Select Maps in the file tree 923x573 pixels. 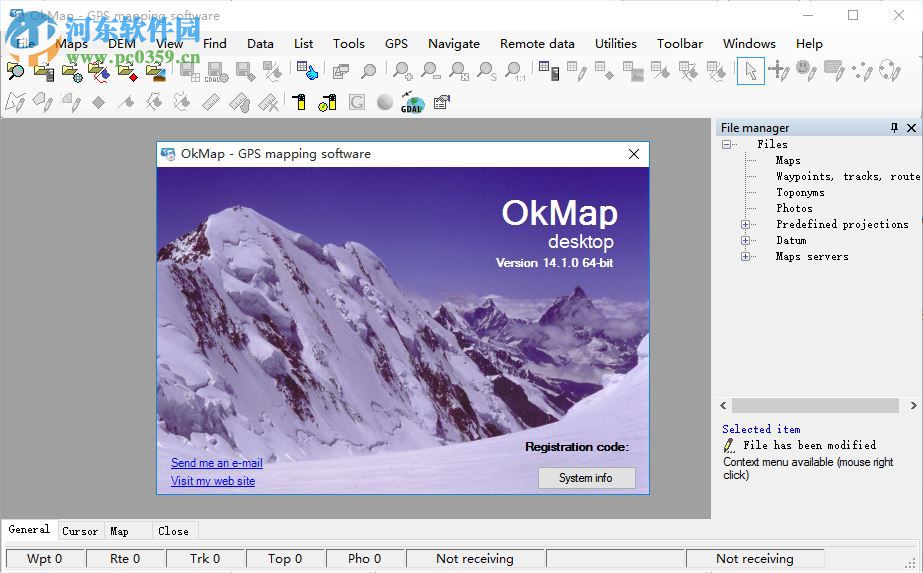[788, 160]
